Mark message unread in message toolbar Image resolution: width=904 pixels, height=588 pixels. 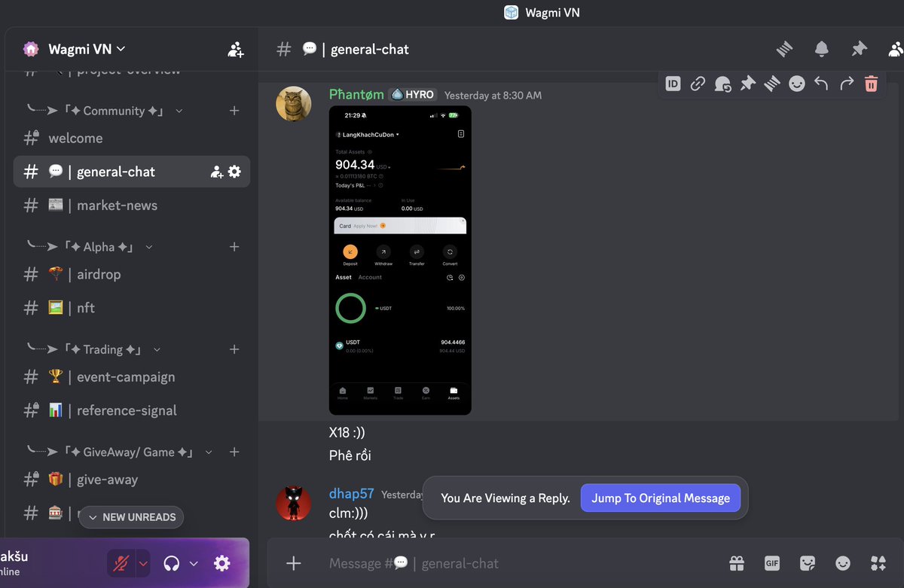[722, 84]
